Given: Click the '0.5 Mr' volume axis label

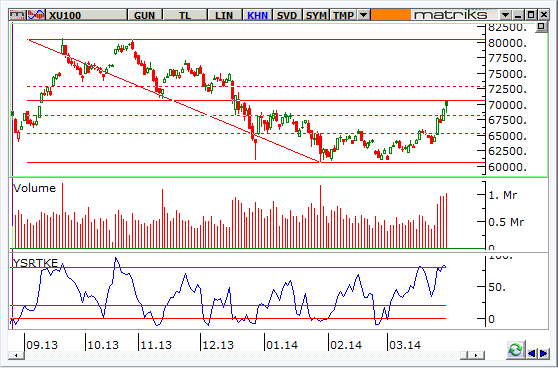Looking at the screenshot, I should 506,222.
